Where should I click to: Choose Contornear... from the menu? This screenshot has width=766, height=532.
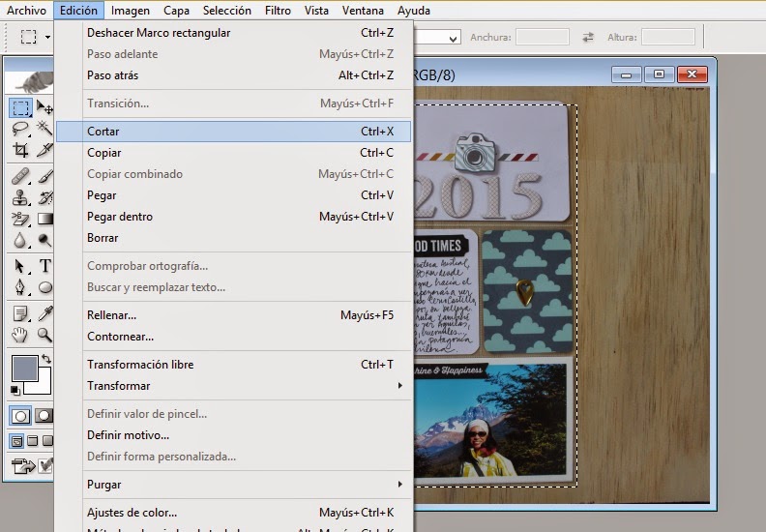click(233, 337)
